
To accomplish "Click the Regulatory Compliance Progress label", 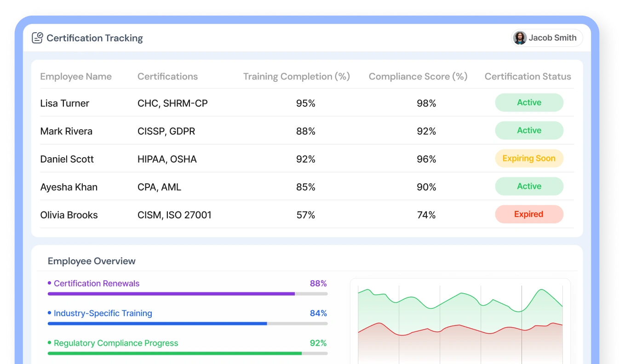I will (116, 343).
